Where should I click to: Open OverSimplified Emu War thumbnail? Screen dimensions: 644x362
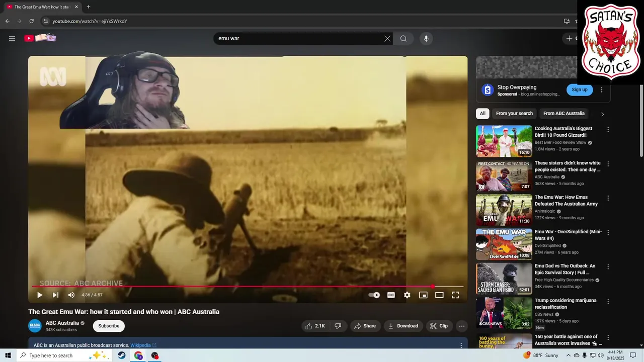point(504,244)
